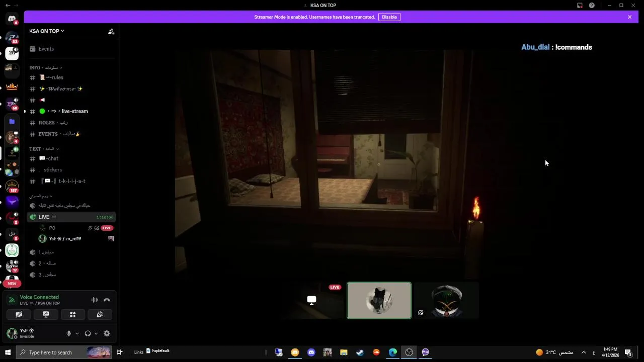Select the Saudi emblem participant tile
Image resolution: width=644 pixels, height=362 pixels.
click(x=446, y=300)
